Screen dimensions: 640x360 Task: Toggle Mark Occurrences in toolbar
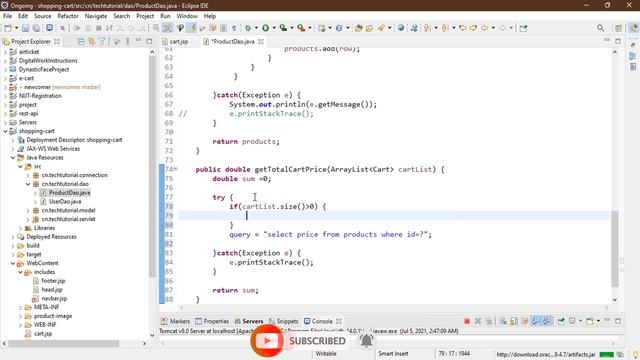pos(191,28)
